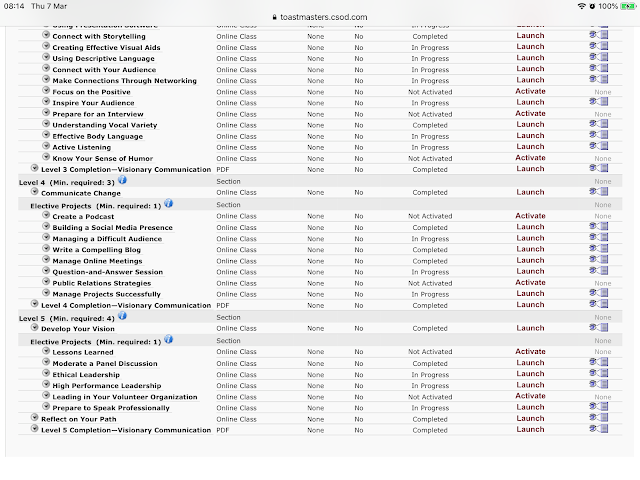
Task: Open details icon for Manage Projects Successfully
Action: [x=599, y=293]
